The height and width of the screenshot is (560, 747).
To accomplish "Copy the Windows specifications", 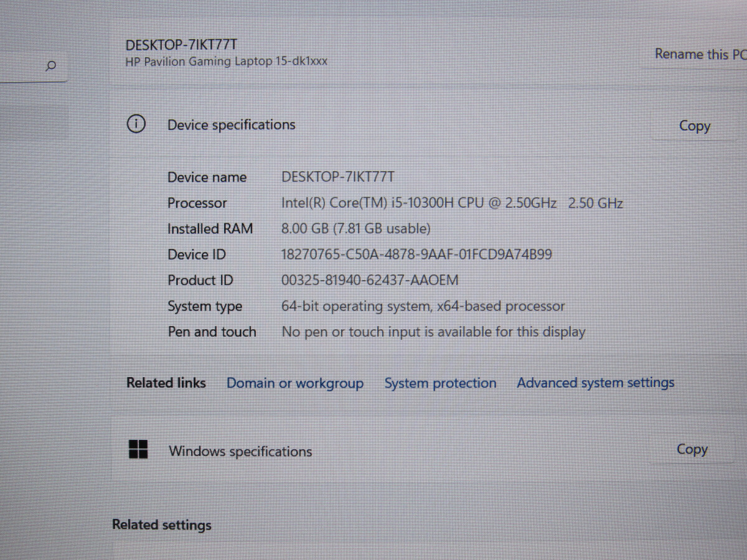I will click(692, 449).
